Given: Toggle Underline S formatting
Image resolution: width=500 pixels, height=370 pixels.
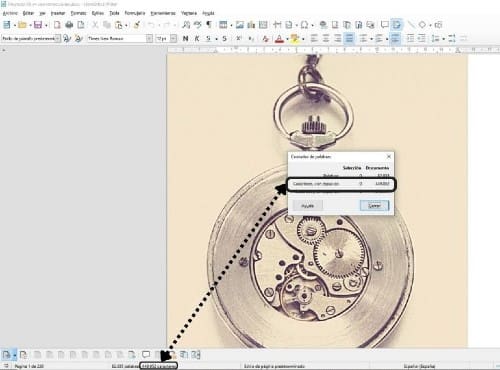Looking at the screenshot, I should (x=208, y=39).
